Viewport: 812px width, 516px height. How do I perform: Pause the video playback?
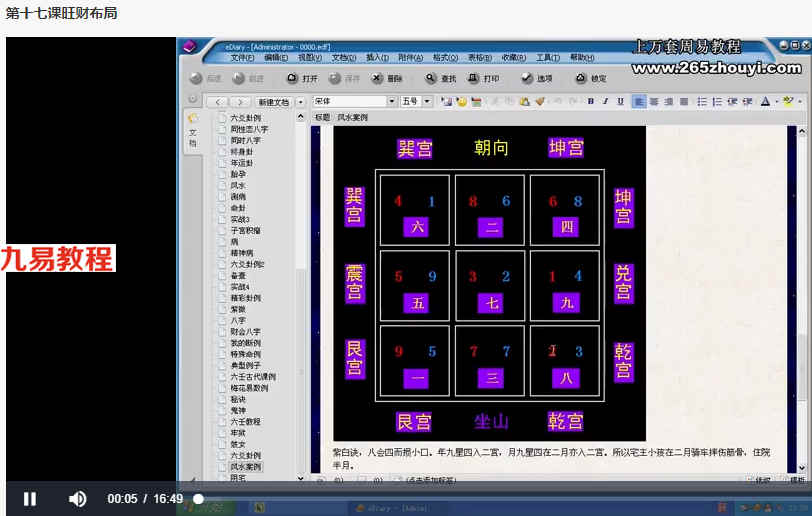coord(30,499)
